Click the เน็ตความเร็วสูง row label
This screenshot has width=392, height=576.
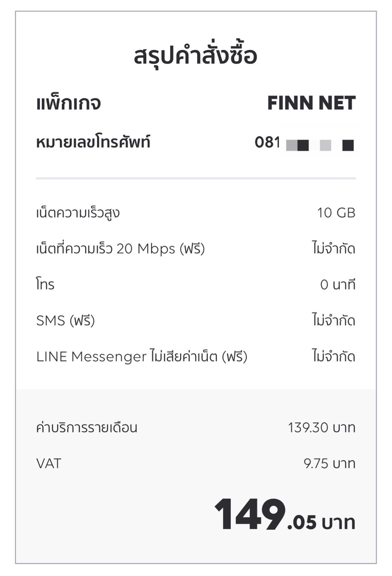(x=78, y=212)
